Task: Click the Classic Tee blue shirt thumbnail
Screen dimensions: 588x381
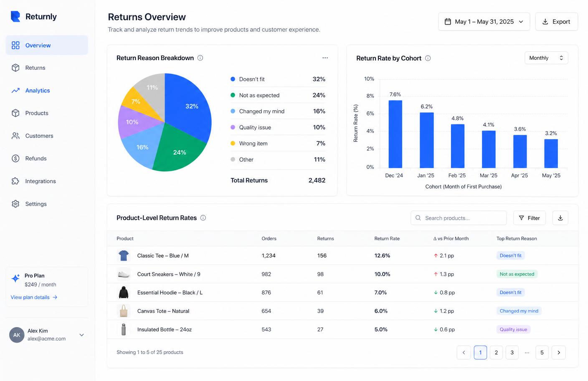Action: coord(124,255)
